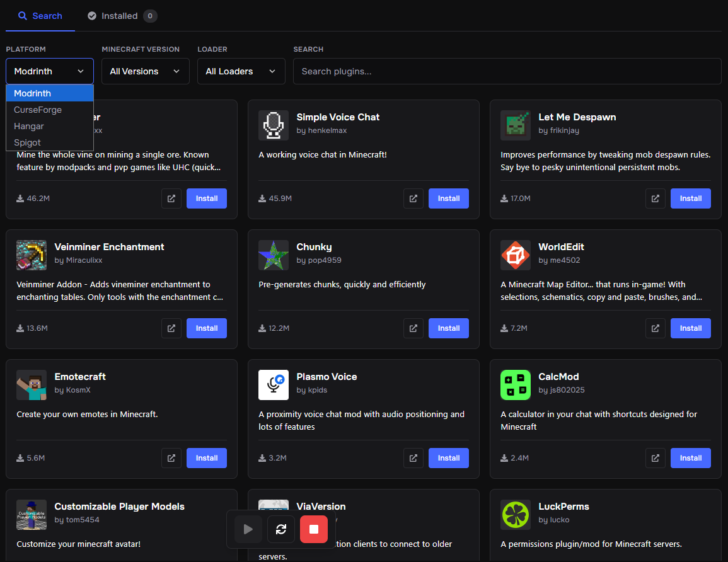Click the LuckPerms title text
Screen dimensions: 728x562
pyautogui.click(x=563, y=507)
